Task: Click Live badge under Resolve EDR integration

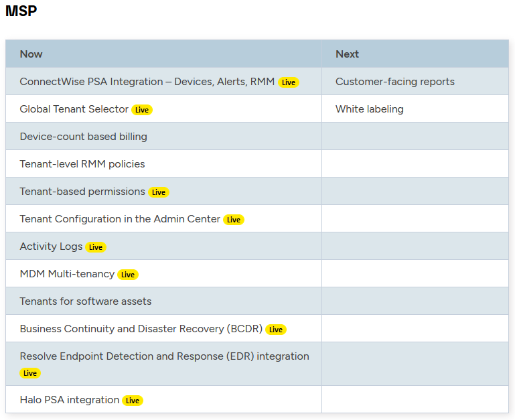Action: (30, 373)
